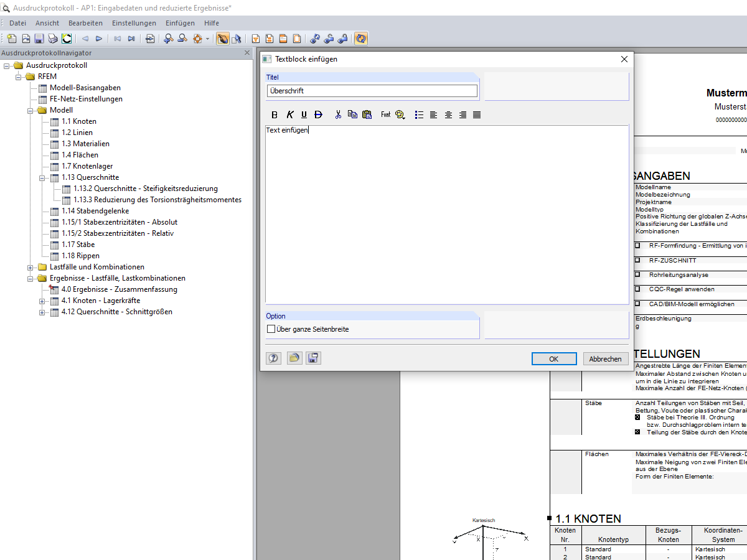Open the Datei menu
This screenshot has width=747, height=560.
coord(17,23)
